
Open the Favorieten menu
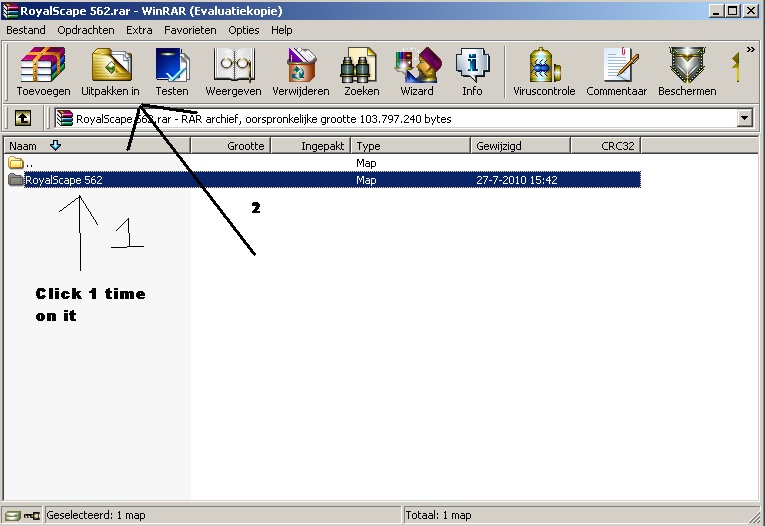point(190,30)
